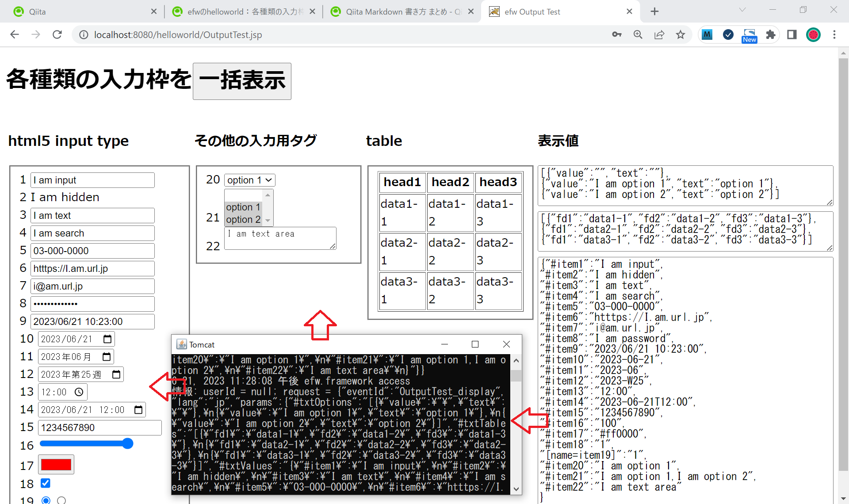This screenshot has width=849, height=504.
Task: Select the first radio button in row 19
Action: (46, 500)
